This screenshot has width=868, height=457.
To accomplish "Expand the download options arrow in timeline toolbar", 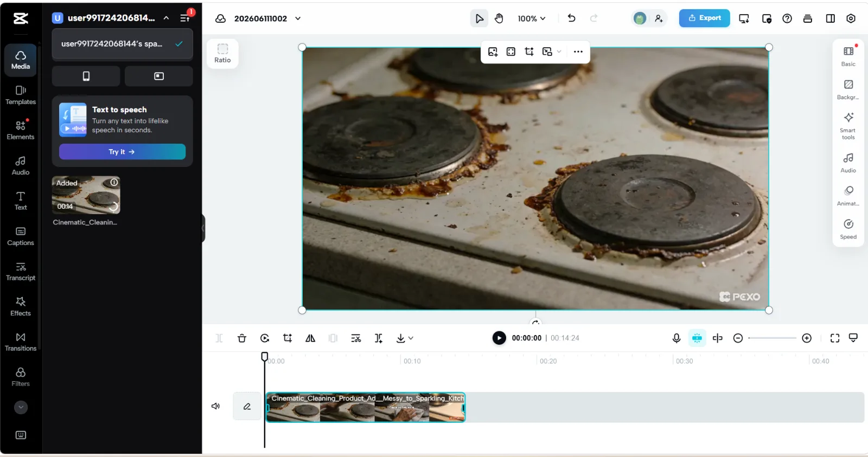I will [x=411, y=338].
